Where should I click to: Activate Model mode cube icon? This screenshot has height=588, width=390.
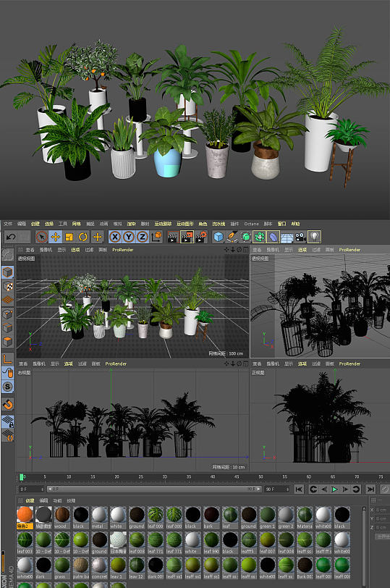[x=7, y=272]
